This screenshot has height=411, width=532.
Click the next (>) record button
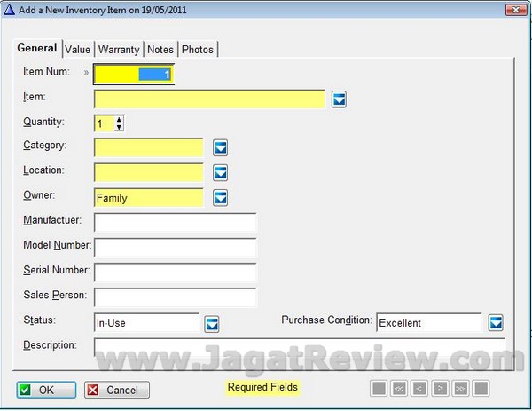[x=440, y=389]
